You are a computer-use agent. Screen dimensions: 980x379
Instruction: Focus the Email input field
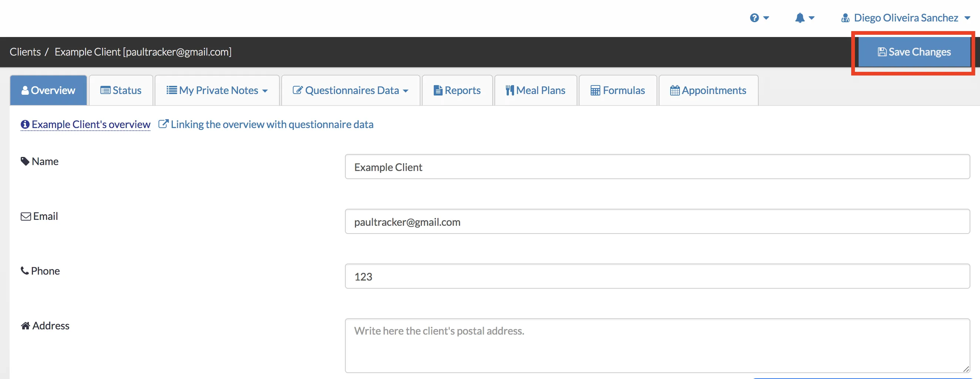pos(657,221)
